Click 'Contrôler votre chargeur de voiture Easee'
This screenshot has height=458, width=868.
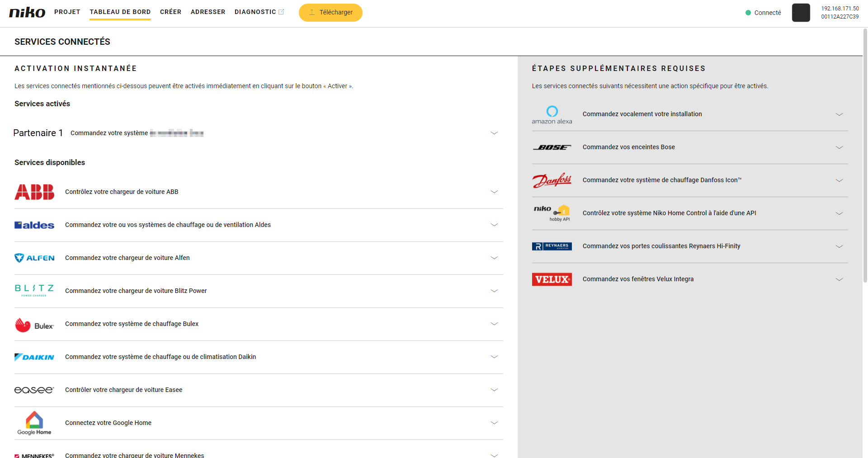click(123, 390)
